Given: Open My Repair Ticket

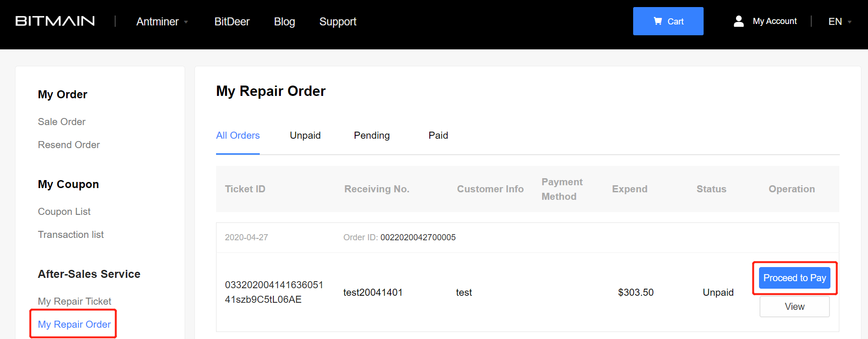Looking at the screenshot, I should 75,301.
